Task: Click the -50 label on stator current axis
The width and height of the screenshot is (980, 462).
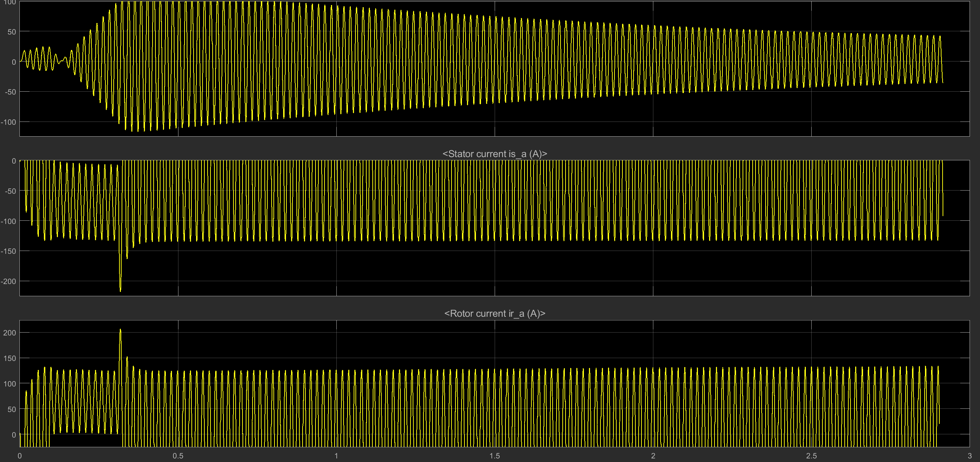Action: point(10,191)
